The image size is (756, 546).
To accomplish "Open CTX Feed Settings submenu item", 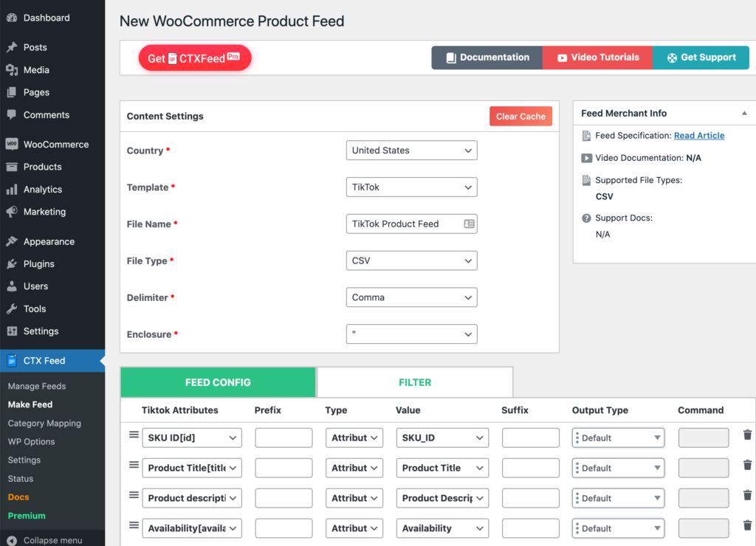I will pyautogui.click(x=24, y=460).
